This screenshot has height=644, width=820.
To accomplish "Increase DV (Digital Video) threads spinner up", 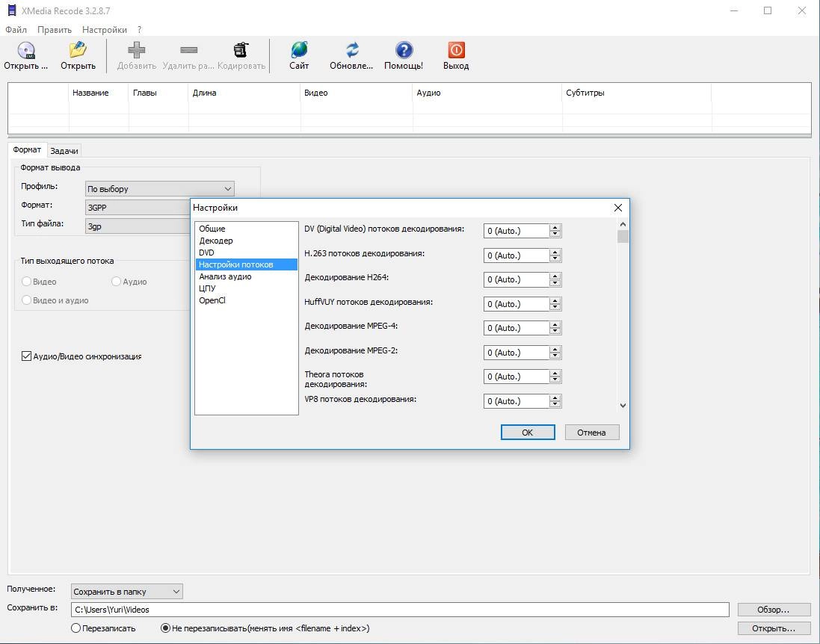I will 555,227.
